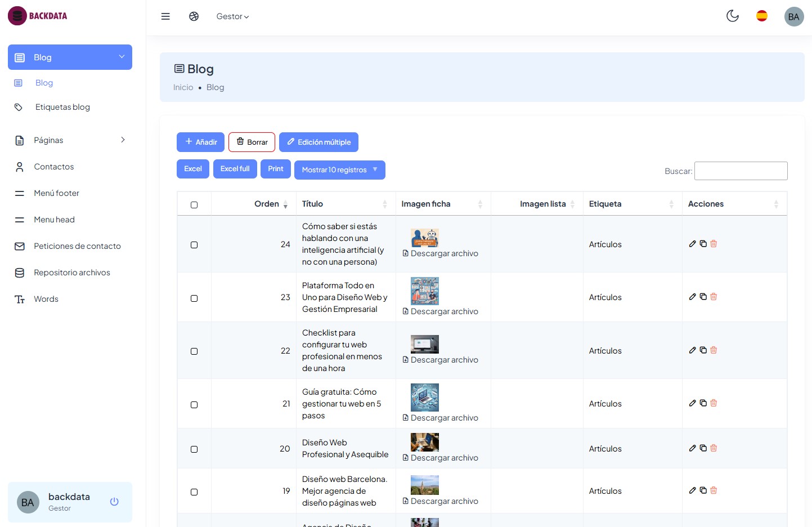Image resolution: width=812 pixels, height=527 pixels.
Task: Edit the post with order 19
Action: [x=693, y=490]
